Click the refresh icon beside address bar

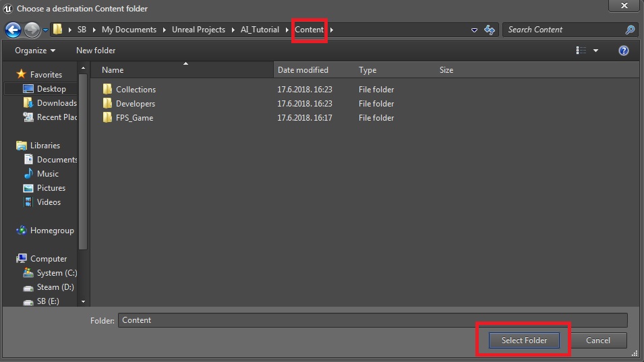point(490,30)
